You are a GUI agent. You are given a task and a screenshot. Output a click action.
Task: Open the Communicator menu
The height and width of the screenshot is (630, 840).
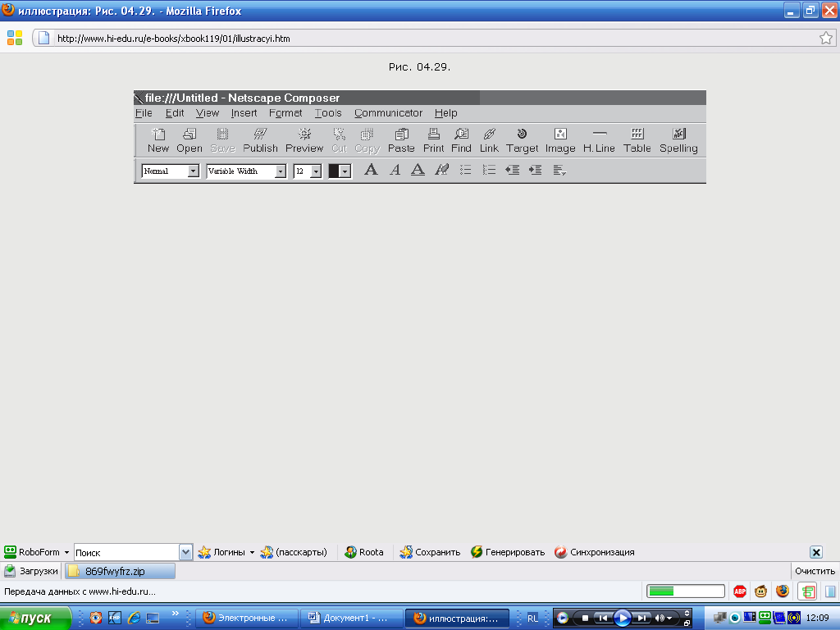(388, 113)
